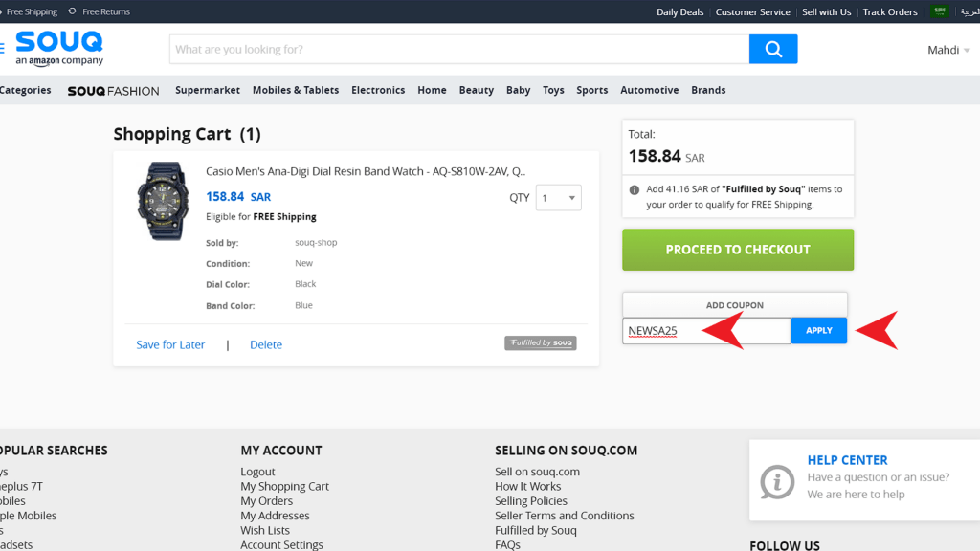
Task: Click the Saudi Arabia flag icon
Action: [939, 11]
